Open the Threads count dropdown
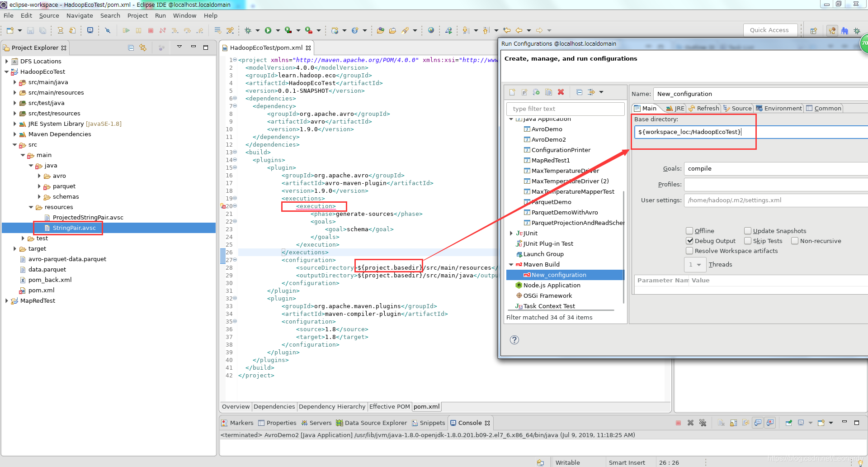 click(x=695, y=264)
